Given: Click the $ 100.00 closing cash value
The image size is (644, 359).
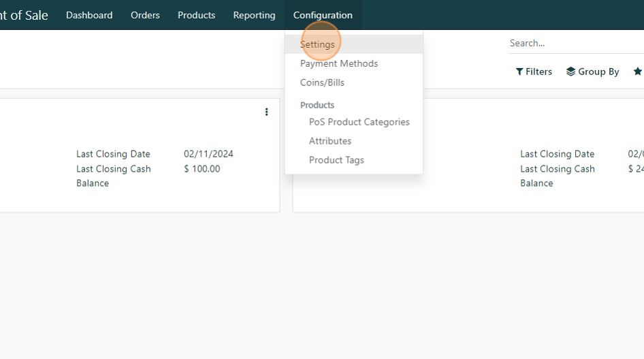Looking at the screenshot, I should [202, 169].
